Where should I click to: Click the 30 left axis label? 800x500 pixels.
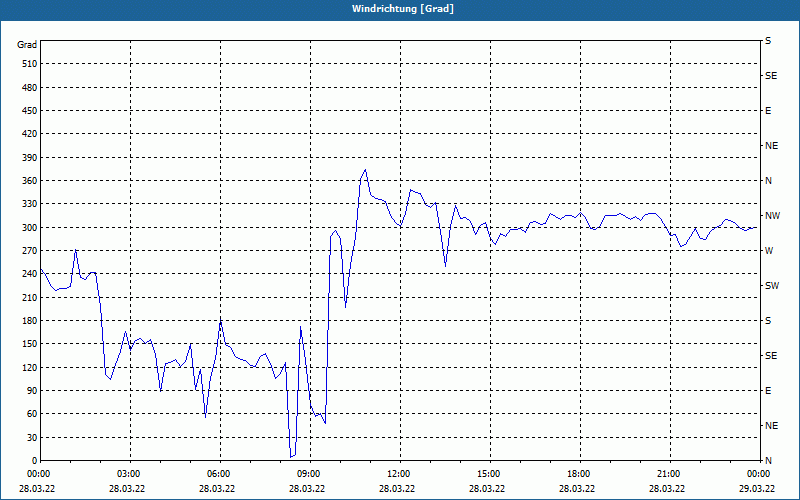pyautogui.click(x=32, y=438)
